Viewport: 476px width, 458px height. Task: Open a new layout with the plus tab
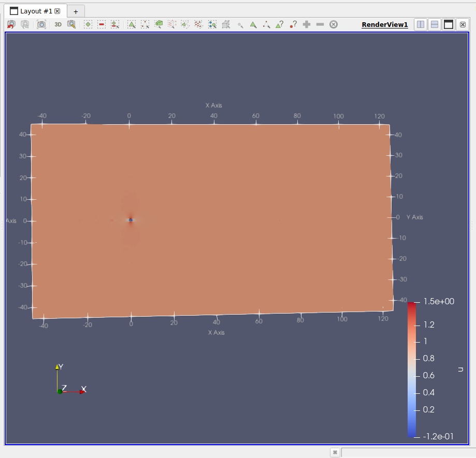(x=76, y=11)
